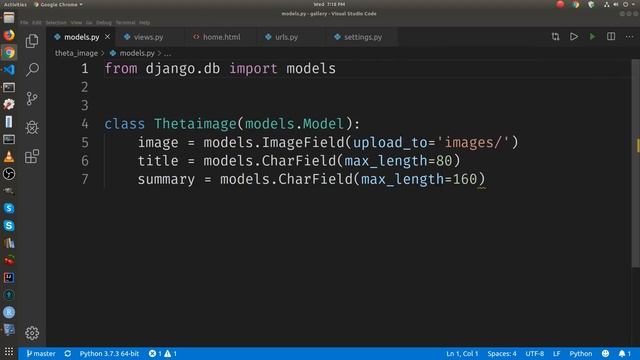Open the Source Control view
Image resolution: width=640 pixels, height=360 pixels.
tap(32, 98)
